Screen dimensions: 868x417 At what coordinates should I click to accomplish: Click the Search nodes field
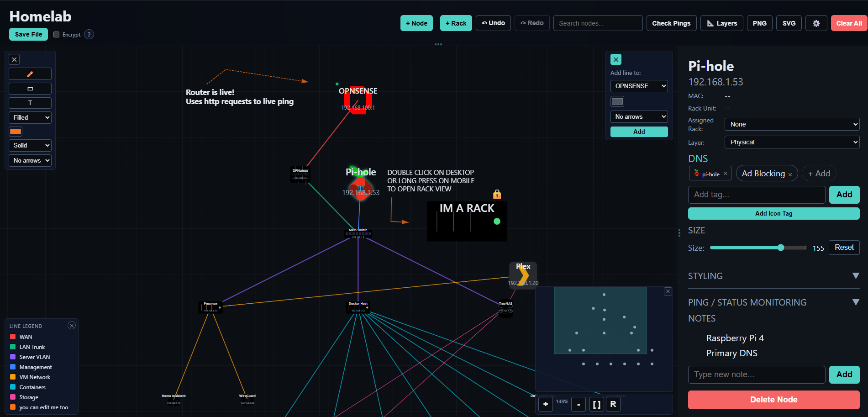point(598,23)
